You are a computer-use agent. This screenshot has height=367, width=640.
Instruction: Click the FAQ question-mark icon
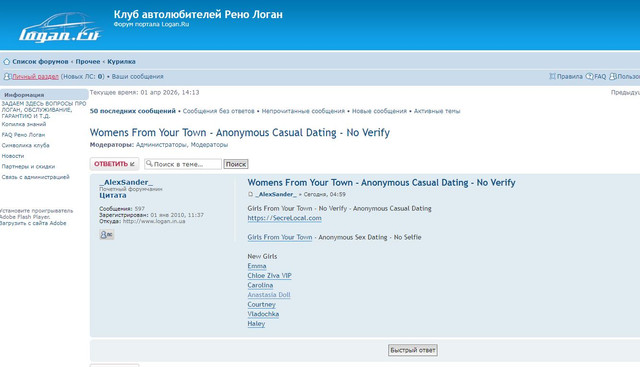tap(589, 76)
